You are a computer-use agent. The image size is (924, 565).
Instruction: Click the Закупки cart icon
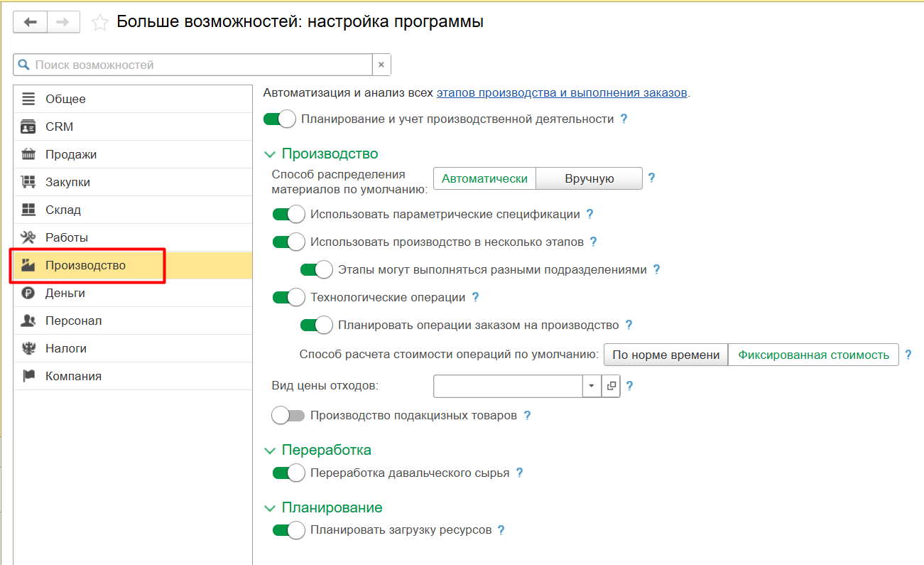coord(28,182)
